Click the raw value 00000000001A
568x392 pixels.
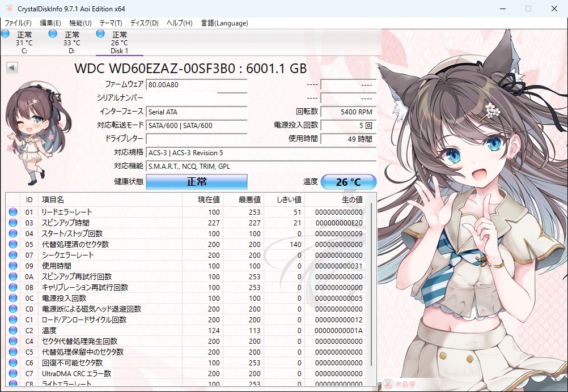(x=338, y=330)
